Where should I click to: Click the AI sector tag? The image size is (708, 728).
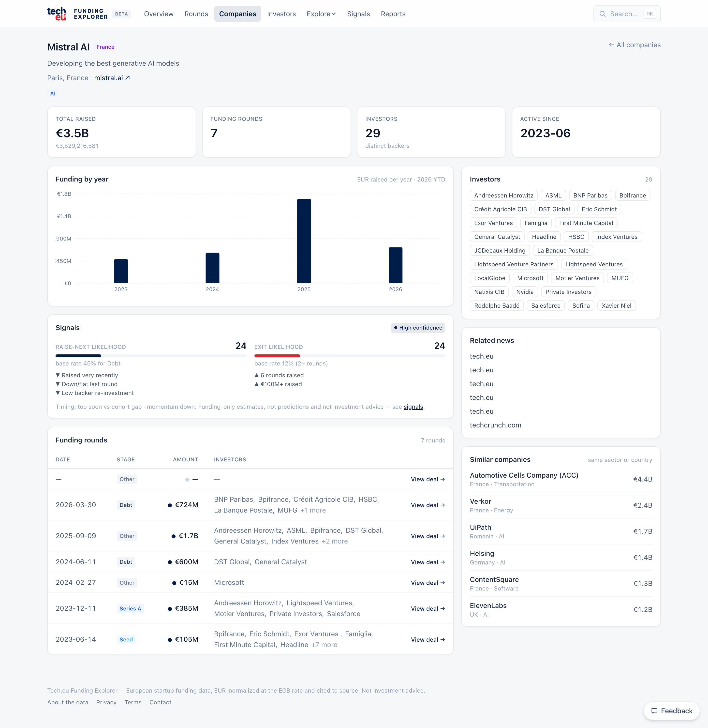(x=53, y=93)
